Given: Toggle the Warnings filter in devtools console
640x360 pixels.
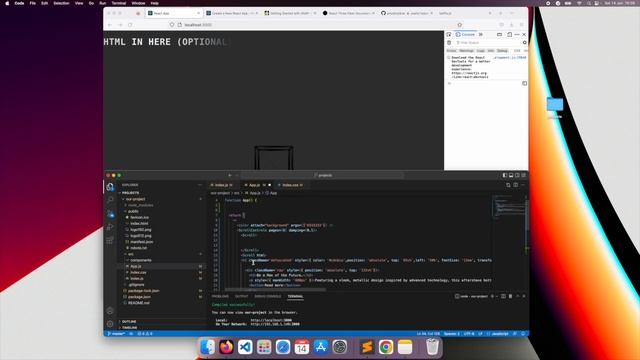Looking at the screenshot, I should click(467, 51).
